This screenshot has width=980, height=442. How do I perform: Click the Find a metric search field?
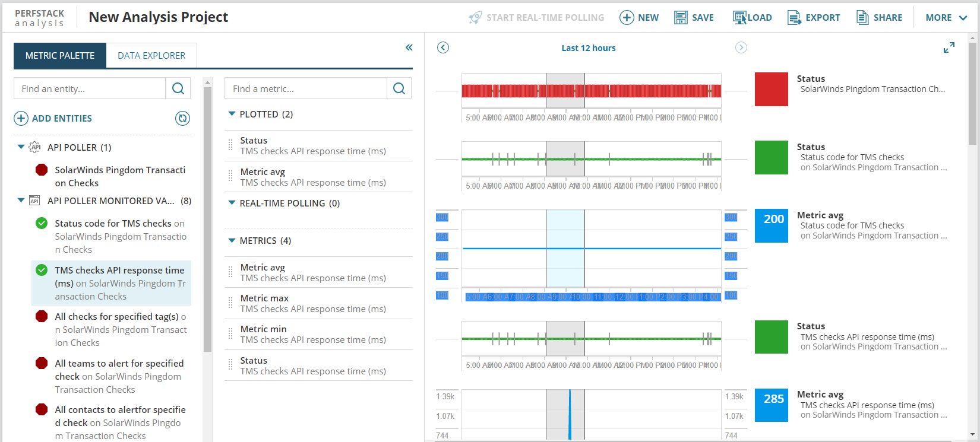pos(306,88)
